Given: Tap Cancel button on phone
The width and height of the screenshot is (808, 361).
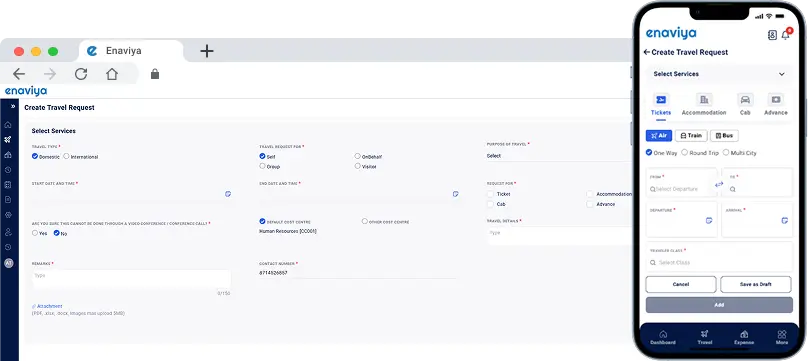Looking at the screenshot, I should click(x=681, y=284).
